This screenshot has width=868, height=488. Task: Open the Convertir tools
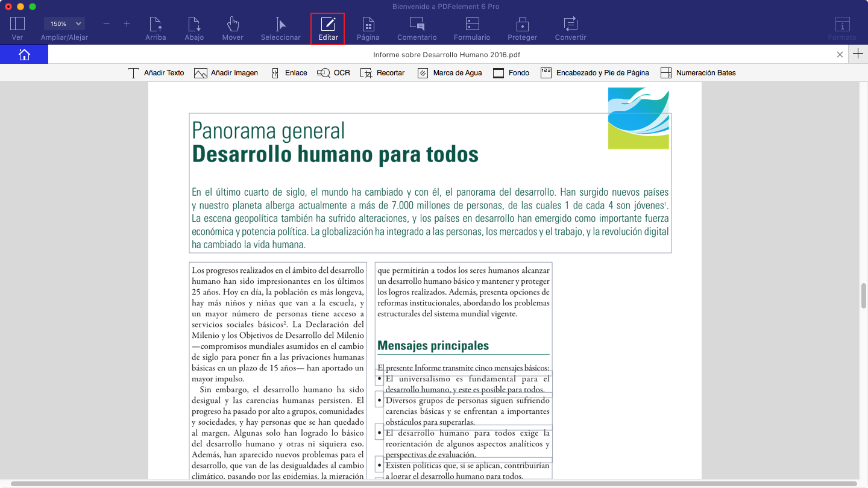pos(570,29)
